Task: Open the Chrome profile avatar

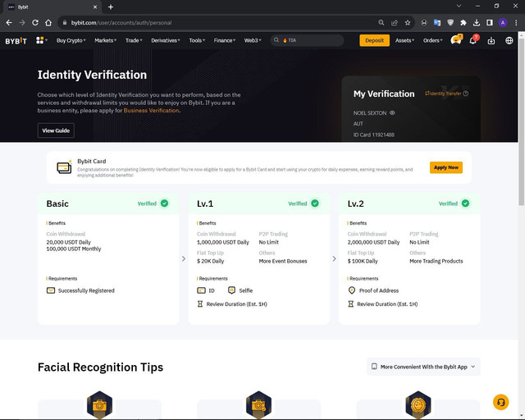Action: 503,22
